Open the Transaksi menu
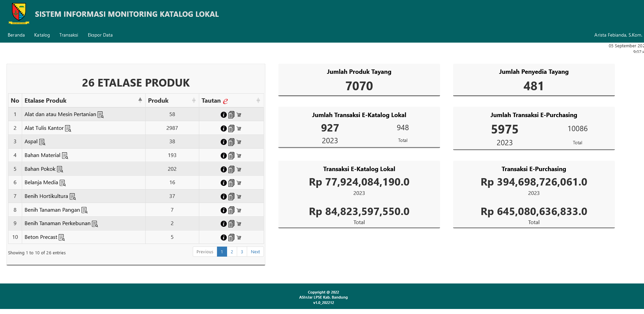 (x=69, y=35)
